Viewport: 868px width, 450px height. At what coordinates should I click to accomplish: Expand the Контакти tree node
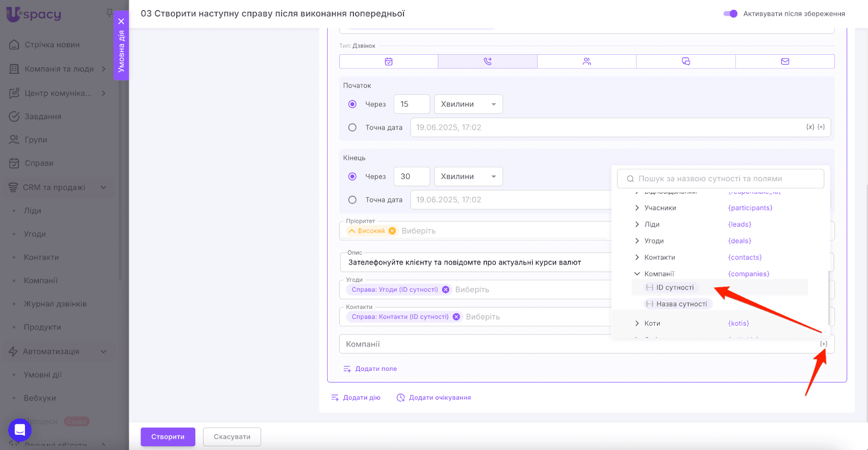click(x=637, y=258)
